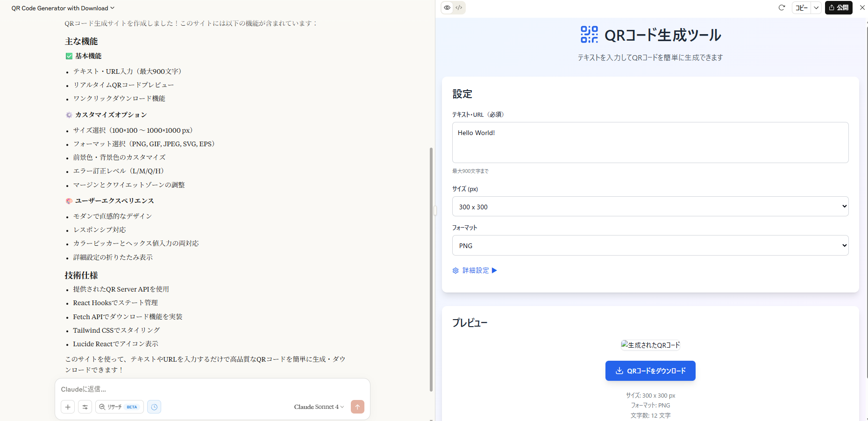Click 'リアルタイムQRコードプレビュー' list item
Image resolution: width=868 pixels, height=421 pixels.
[x=123, y=85]
